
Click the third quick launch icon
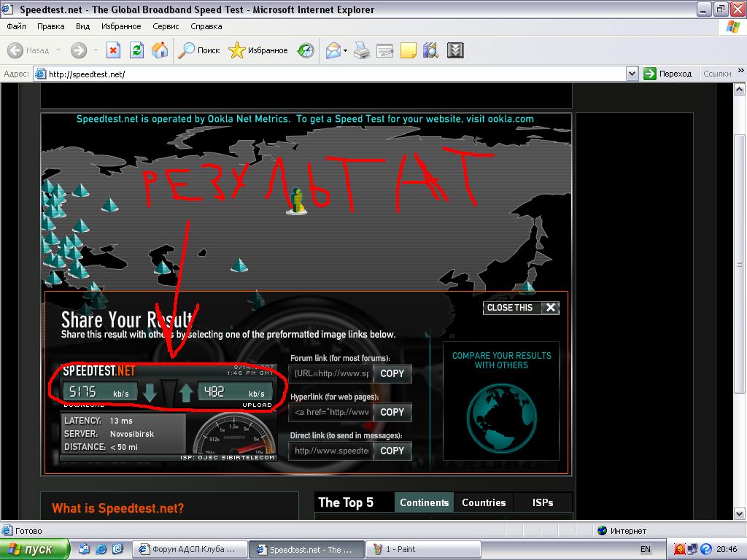click(x=117, y=549)
